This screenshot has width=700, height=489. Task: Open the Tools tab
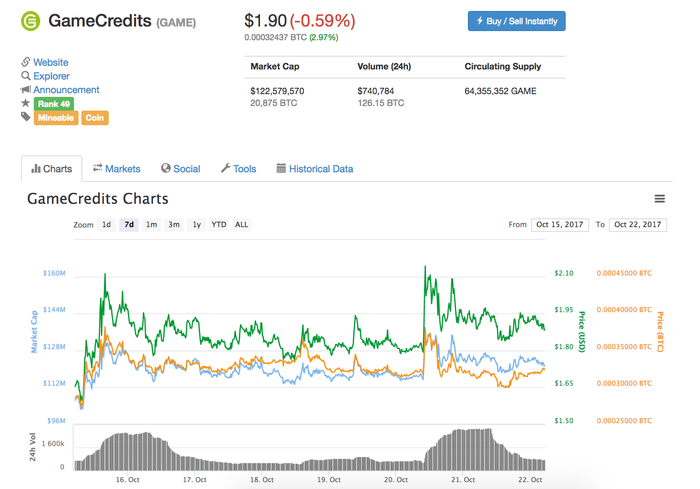tap(238, 169)
